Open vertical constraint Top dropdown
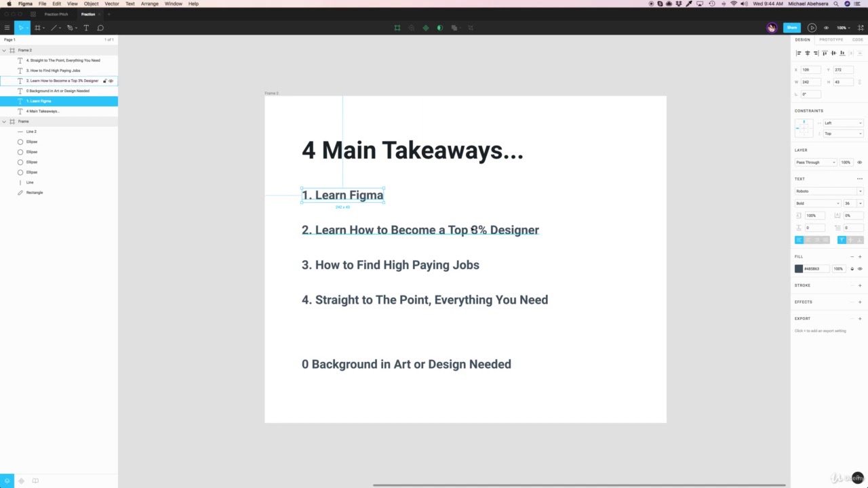Screen dimensions: 868x488 (x=843, y=134)
